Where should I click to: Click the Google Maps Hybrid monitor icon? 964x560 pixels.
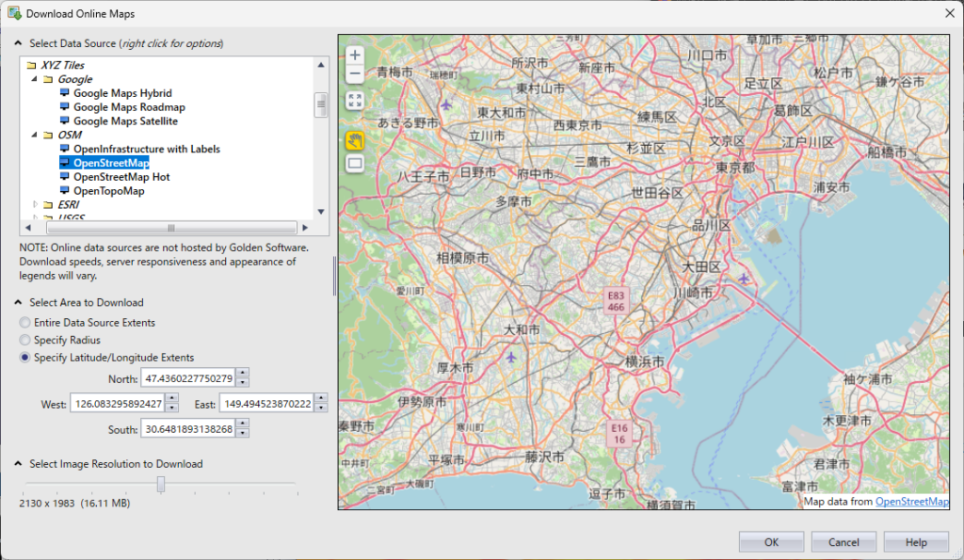65,93
